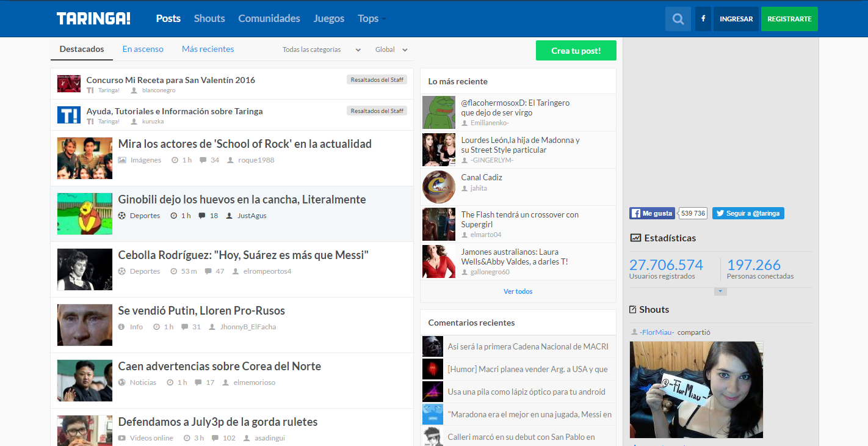Click the Estadísticas chart icon

635,238
